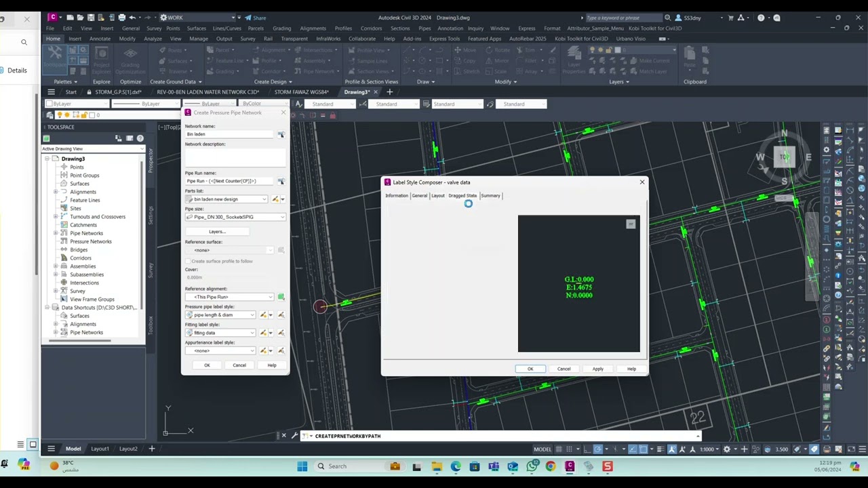Click the Undo arrow in quick access toolbar

tap(132, 18)
